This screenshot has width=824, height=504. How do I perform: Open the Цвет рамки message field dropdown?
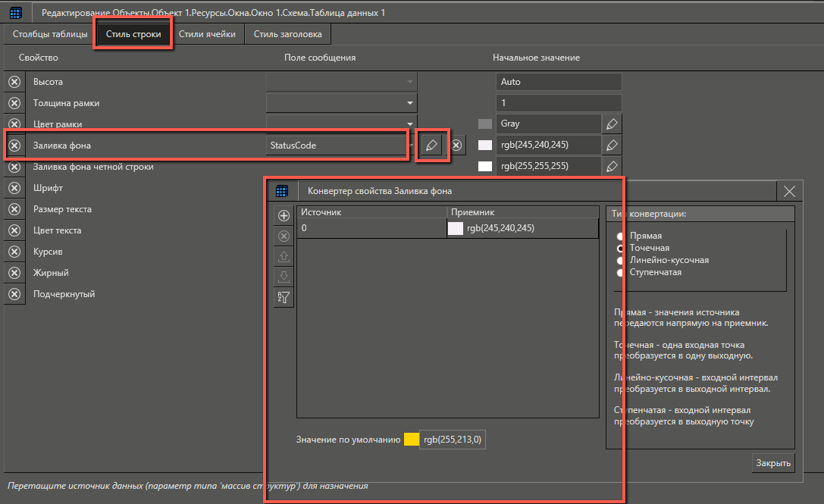(x=409, y=124)
